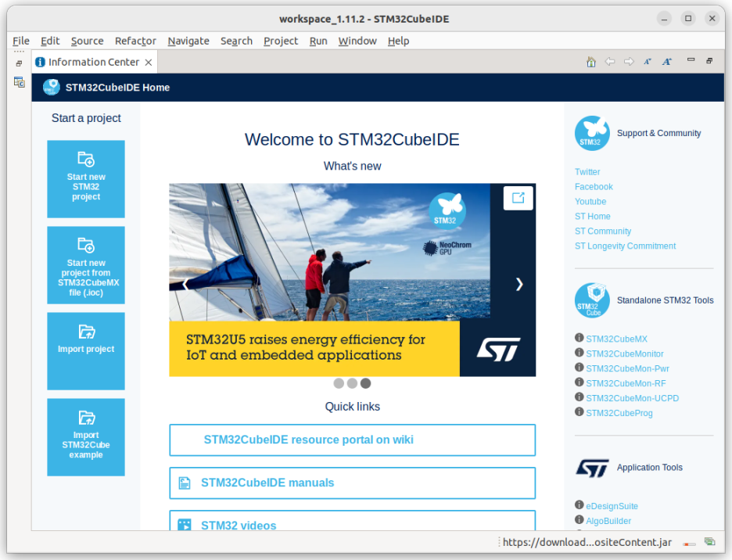Click the ST logo Application Tools icon
732x560 pixels.
click(x=592, y=468)
